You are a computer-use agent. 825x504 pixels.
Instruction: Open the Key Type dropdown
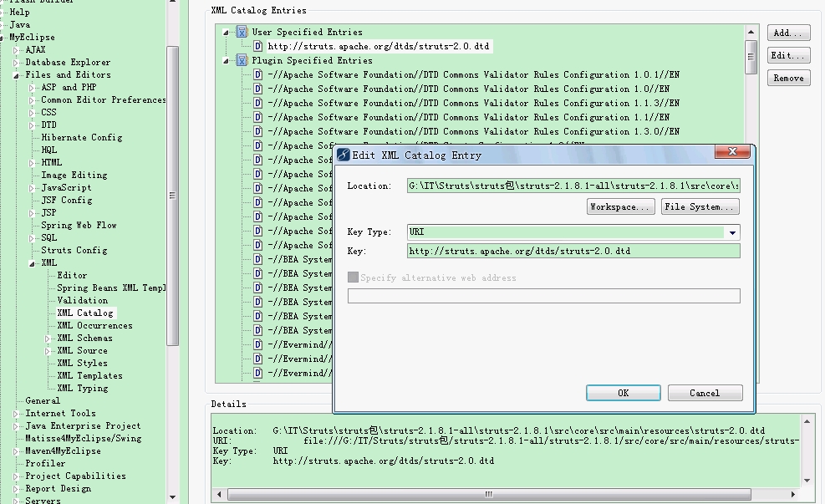click(x=732, y=232)
